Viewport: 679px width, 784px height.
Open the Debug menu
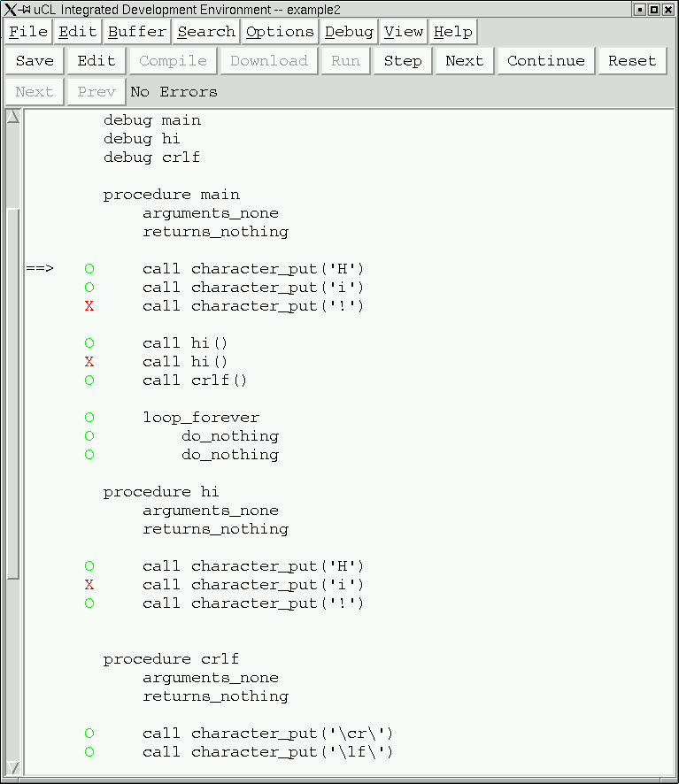point(349,32)
